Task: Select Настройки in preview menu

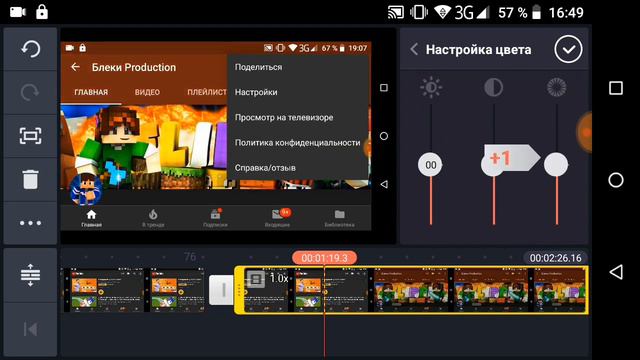Action: click(256, 92)
